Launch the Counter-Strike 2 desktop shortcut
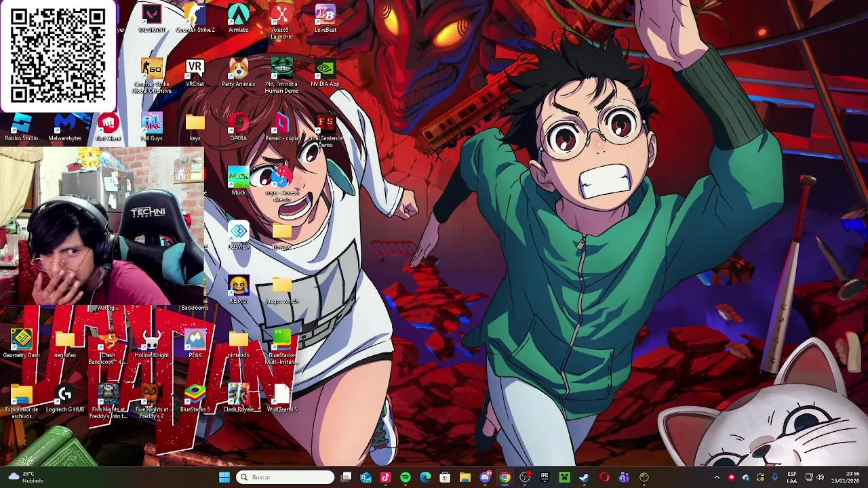The width and height of the screenshot is (868, 488). 195,18
